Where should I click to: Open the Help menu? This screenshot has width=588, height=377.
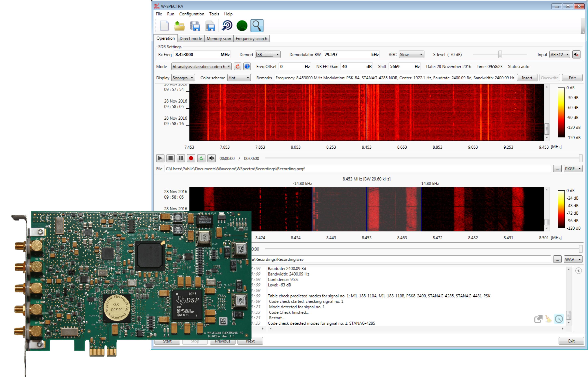tap(228, 14)
